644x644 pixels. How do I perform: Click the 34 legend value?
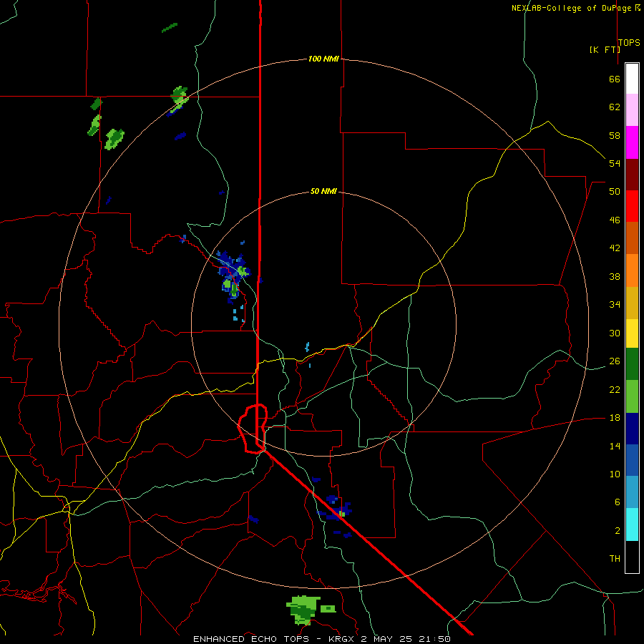[x=615, y=305]
